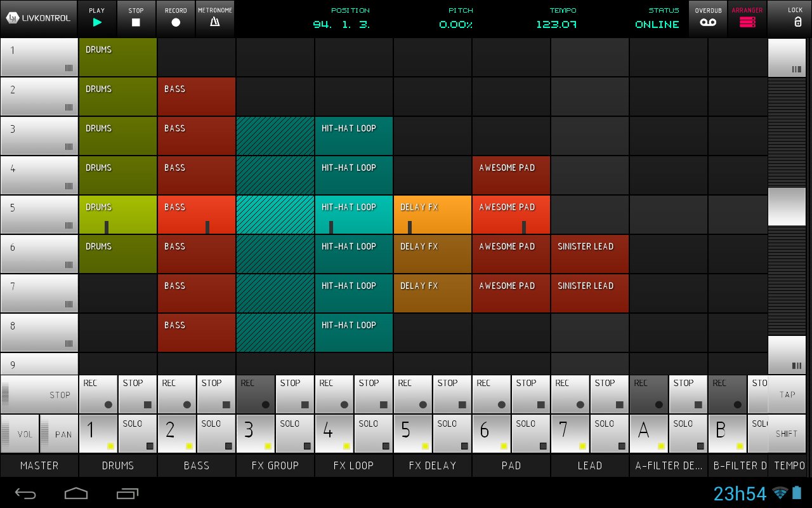Arm REC on the LEAD track
The width and height of the screenshot is (812, 508).
point(570,394)
